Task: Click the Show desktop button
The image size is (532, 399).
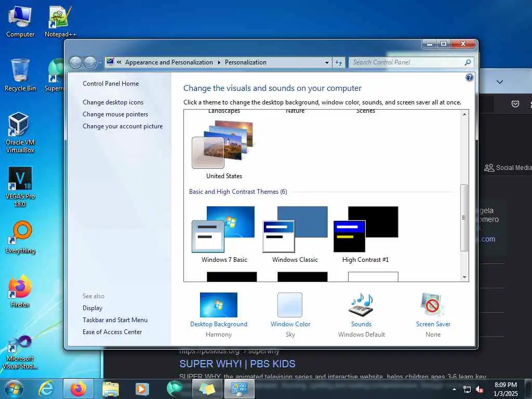Action: coord(528,389)
